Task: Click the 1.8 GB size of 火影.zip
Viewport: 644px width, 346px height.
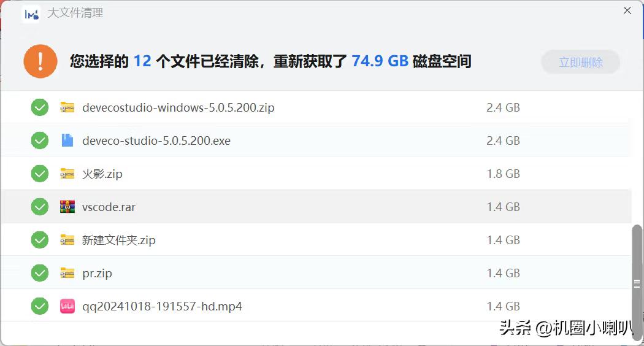Action: click(x=503, y=174)
